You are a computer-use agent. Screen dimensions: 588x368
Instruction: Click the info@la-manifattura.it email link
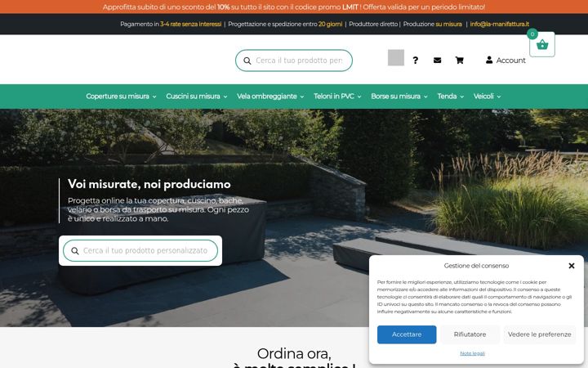pyautogui.click(x=500, y=24)
